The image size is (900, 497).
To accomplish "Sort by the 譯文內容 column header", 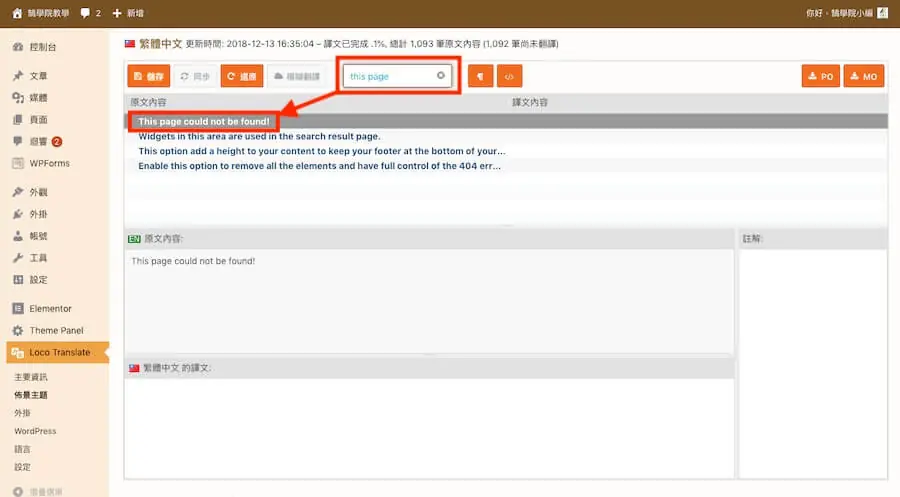I will (530, 102).
